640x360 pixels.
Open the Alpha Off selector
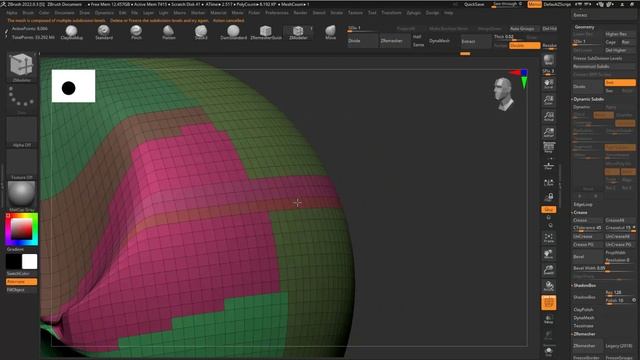[x=21, y=132]
